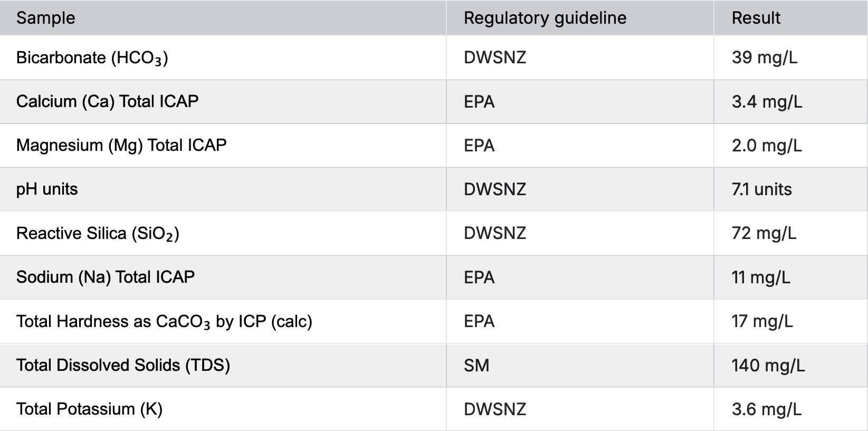Select the Magnesium (Mg) Total ICAP cell

(121, 145)
